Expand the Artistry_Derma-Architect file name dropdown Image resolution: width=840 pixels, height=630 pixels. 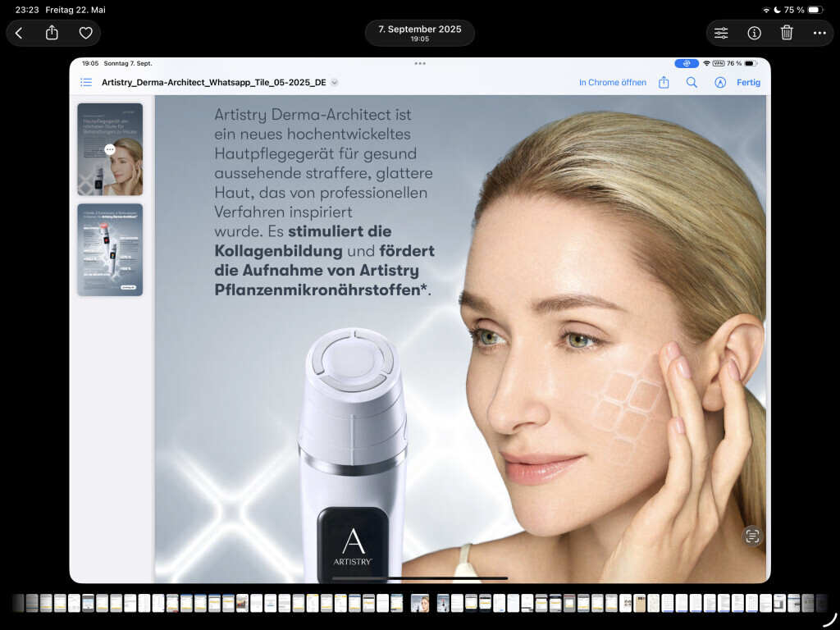point(335,83)
